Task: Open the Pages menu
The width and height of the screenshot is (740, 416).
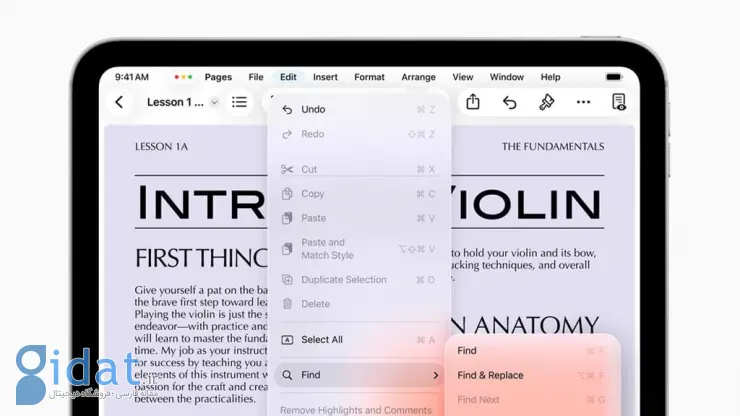Action: 218,77
